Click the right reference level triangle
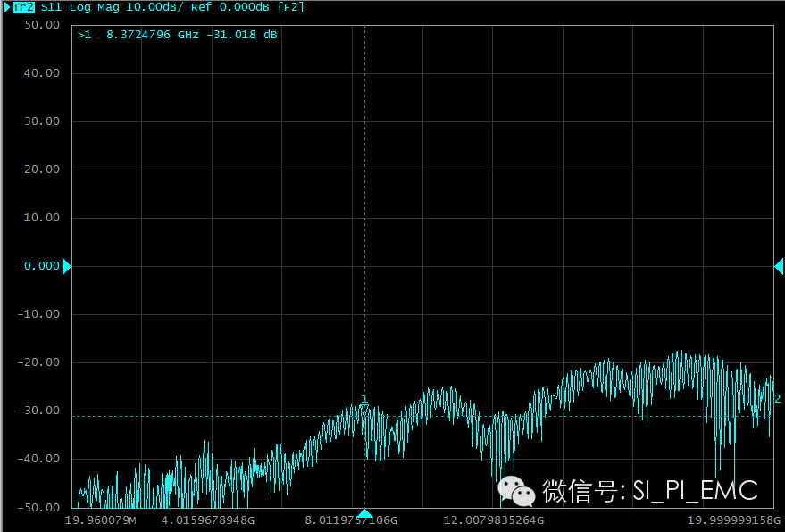The width and height of the screenshot is (785, 532). pos(778,266)
